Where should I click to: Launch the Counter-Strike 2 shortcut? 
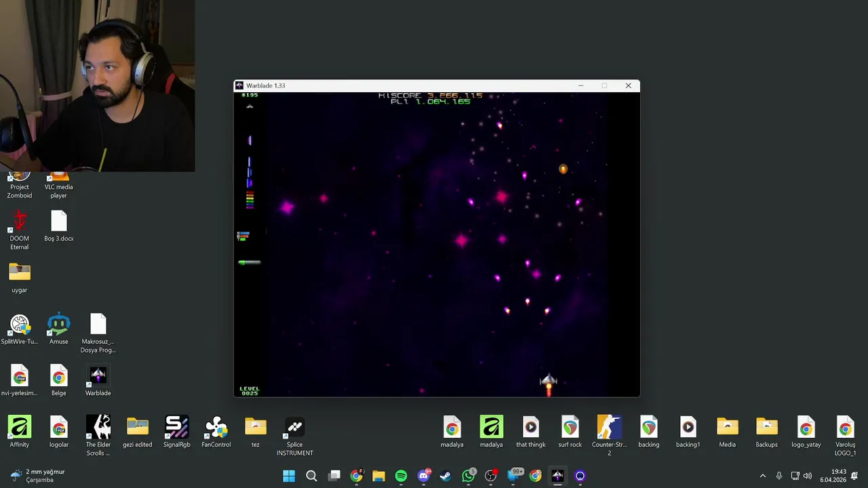pyautogui.click(x=610, y=435)
